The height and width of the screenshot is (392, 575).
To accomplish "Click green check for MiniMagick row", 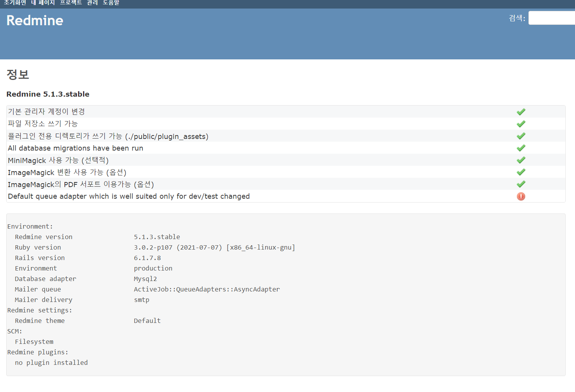I will coord(521,160).
